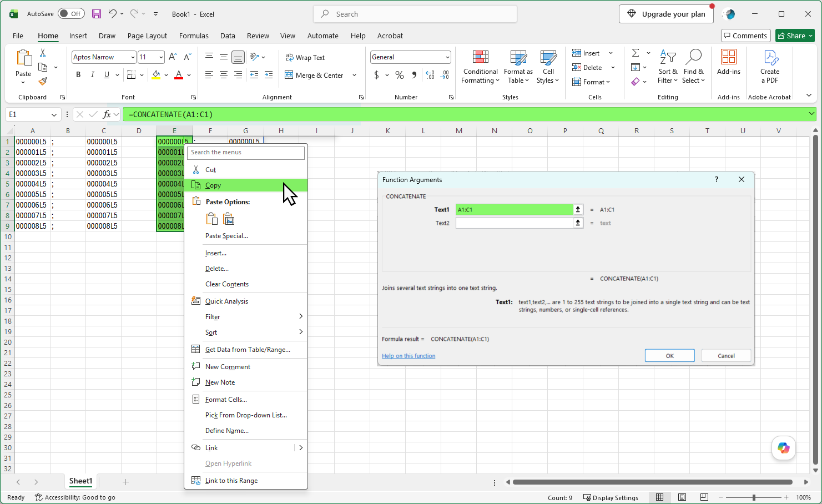The height and width of the screenshot is (504, 822).
Task: Apply the Borders icon in the Font group
Action: (x=132, y=75)
